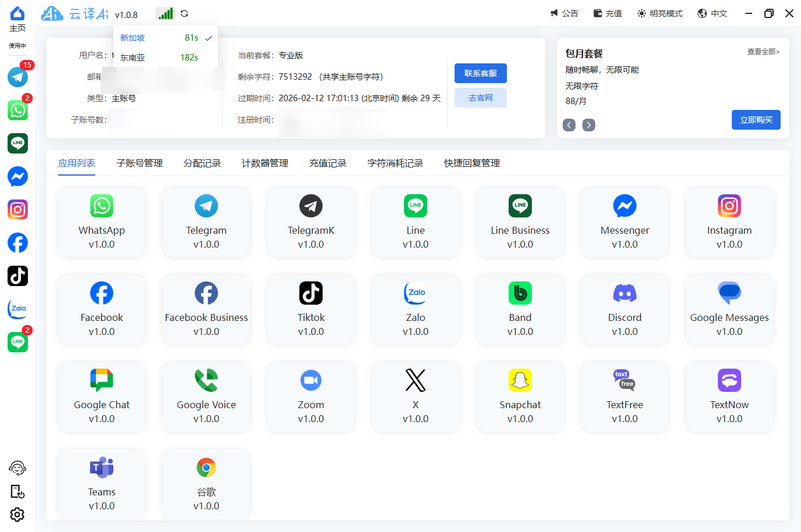801x532 pixels.
Task: Launch Tiktok from the app list
Action: (x=311, y=309)
